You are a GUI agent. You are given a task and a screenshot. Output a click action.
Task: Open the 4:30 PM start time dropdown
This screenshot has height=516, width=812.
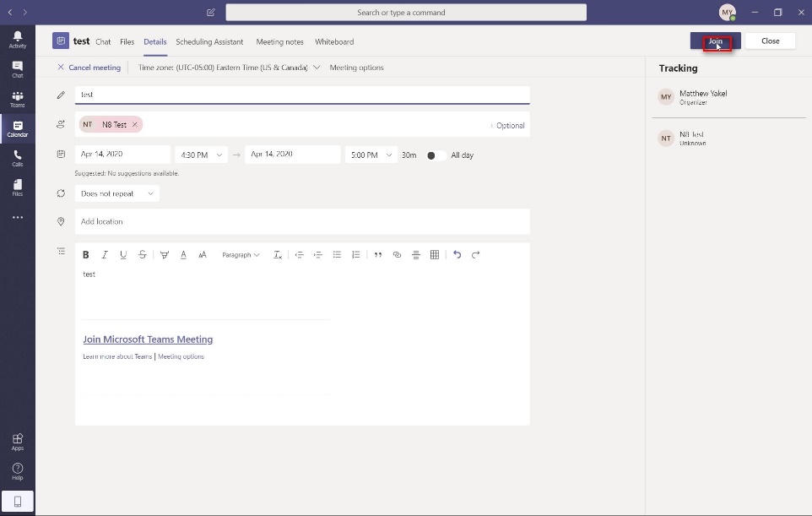point(202,155)
